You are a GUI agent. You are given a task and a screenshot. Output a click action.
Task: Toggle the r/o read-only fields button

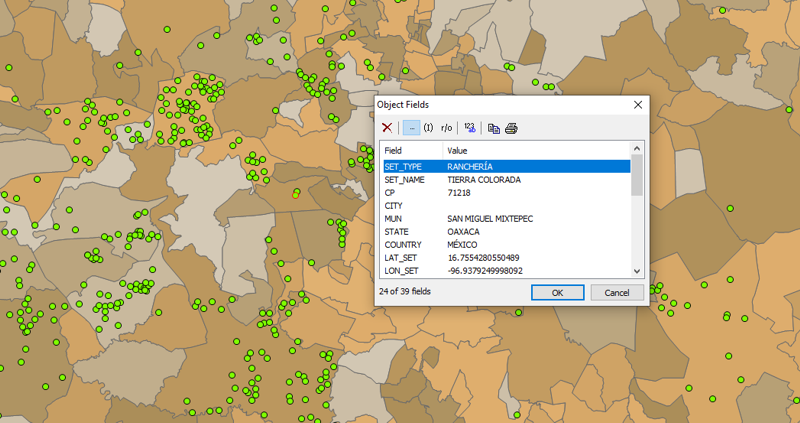coord(446,128)
